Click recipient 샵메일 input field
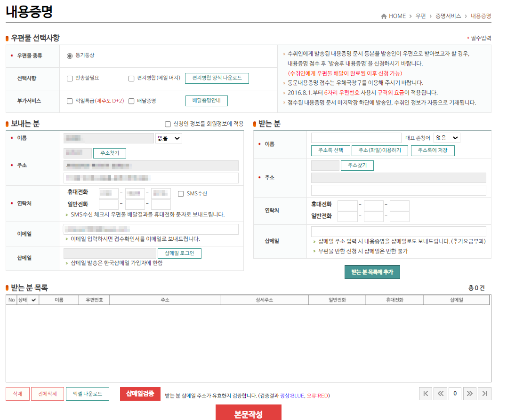 [398, 232]
